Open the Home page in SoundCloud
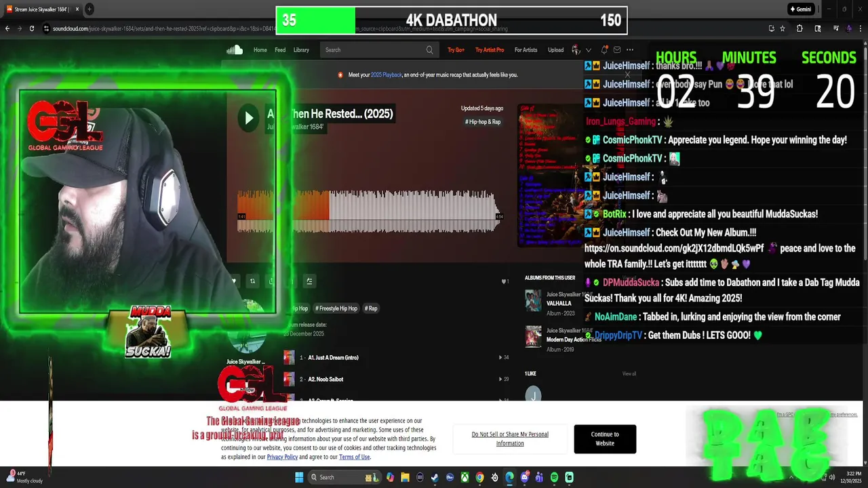 [x=260, y=49]
